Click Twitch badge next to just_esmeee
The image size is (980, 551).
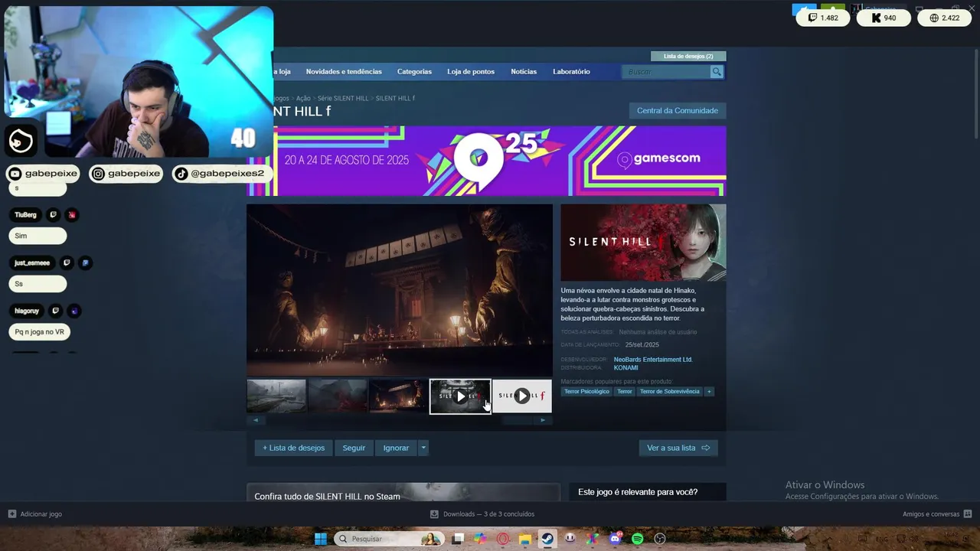[x=67, y=263]
